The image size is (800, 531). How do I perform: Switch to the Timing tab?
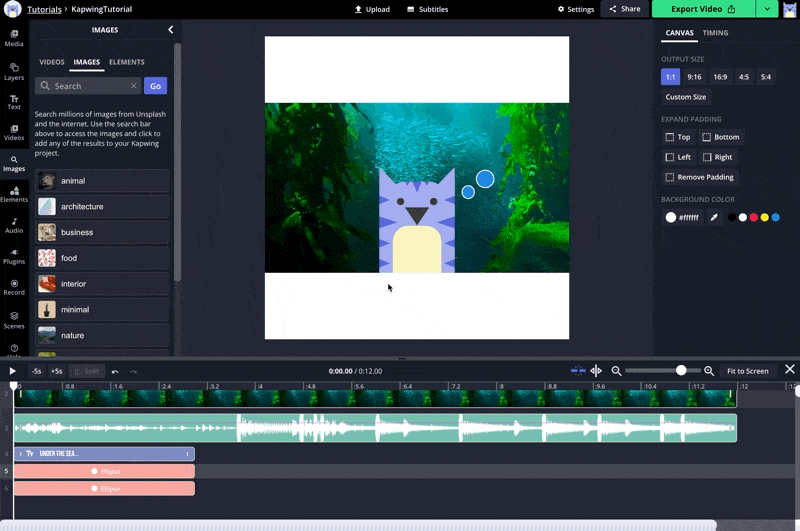click(x=715, y=33)
